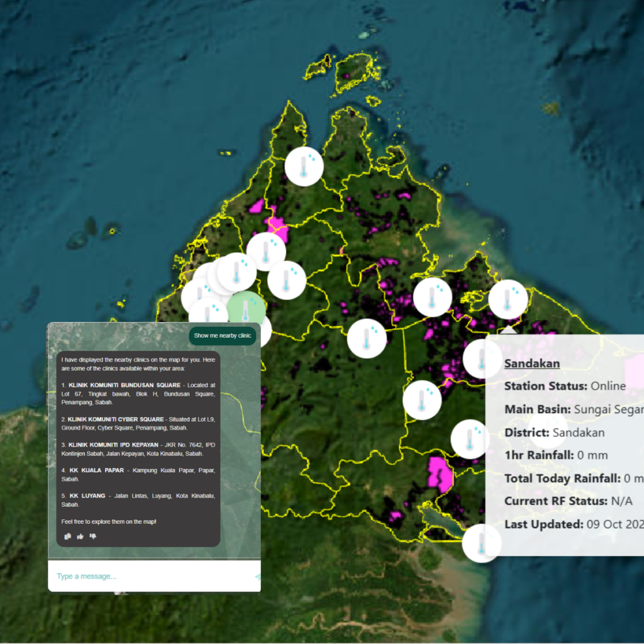
Task: Select rainfall marker beside popup's left edge
Action: (482, 359)
